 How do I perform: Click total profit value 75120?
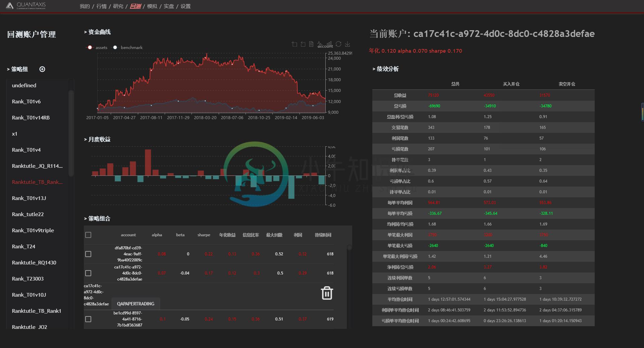coord(433,95)
